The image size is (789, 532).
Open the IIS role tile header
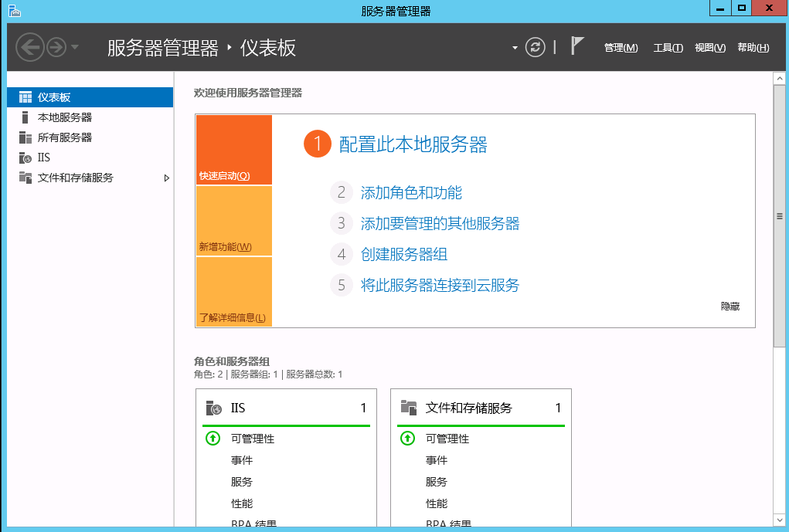(x=286, y=408)
